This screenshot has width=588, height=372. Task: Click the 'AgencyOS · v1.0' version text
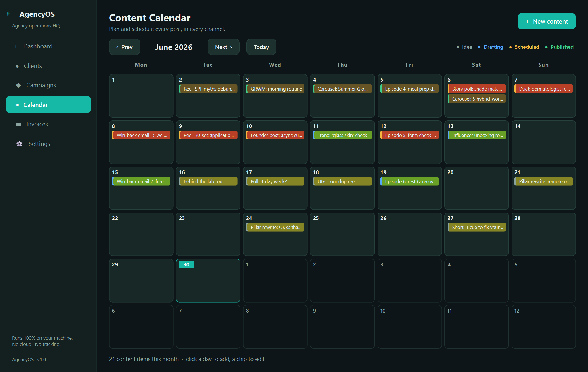[x=29, y=360]
